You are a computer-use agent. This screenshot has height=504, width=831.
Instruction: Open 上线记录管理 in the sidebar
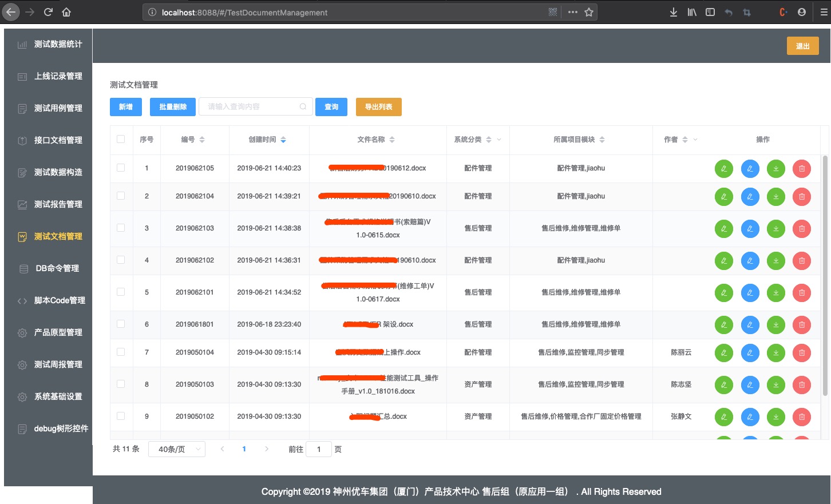pos(48,76)
